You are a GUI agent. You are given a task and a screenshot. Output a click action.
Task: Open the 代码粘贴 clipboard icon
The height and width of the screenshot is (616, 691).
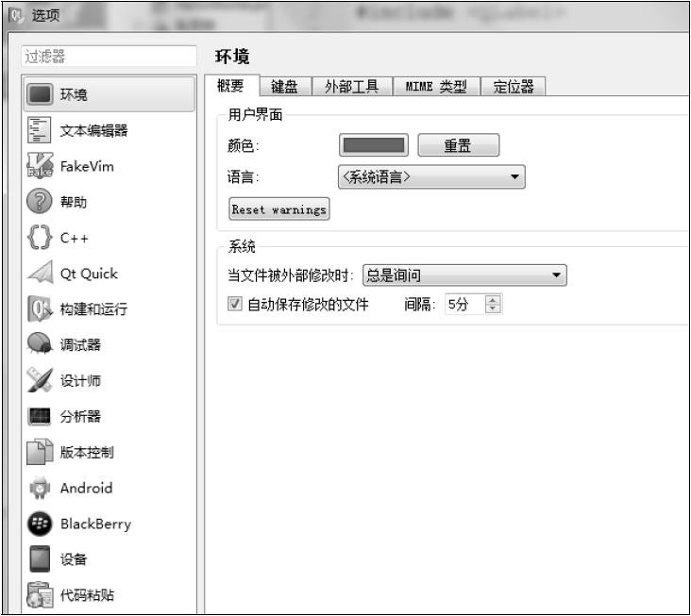pos(40,595)
